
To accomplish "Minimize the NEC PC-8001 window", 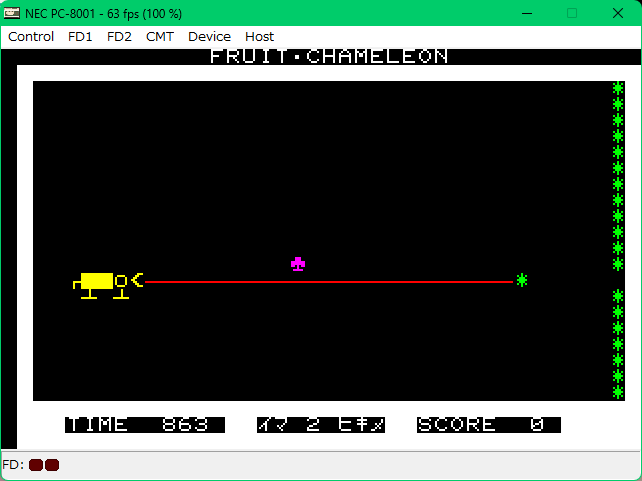I will pos(527,13).
